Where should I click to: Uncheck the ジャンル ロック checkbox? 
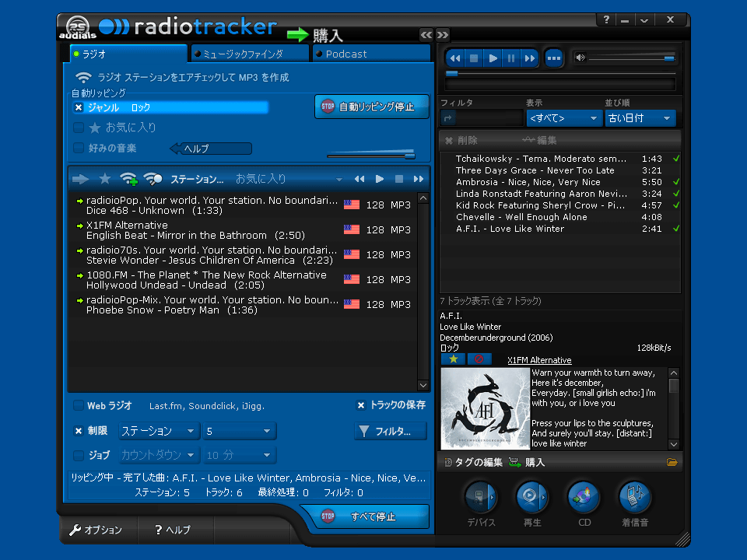click(x=79, y=107)
